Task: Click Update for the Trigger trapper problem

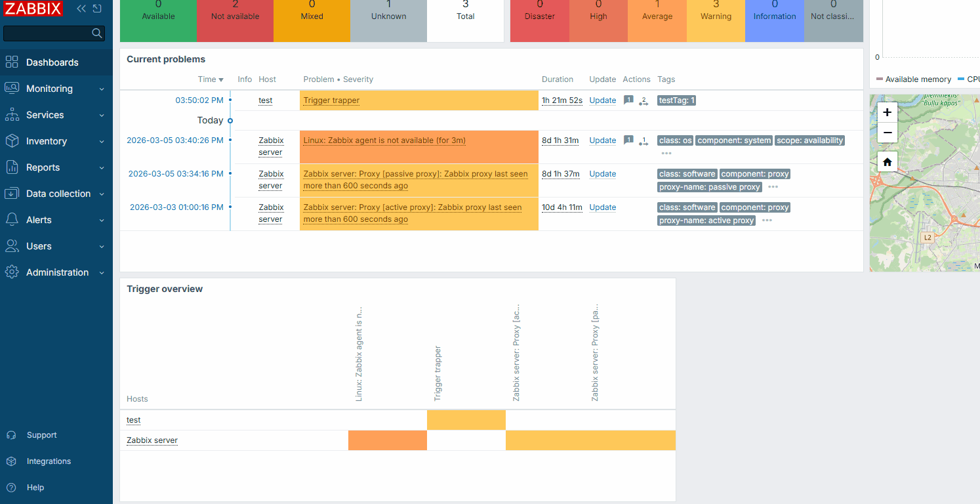Action: pyautogui.click(x=602, y=100)
